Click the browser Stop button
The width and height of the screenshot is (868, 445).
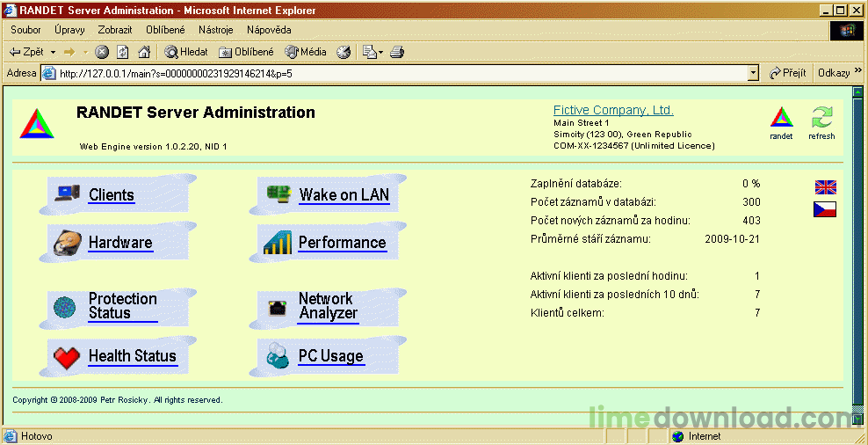[101, 52]
